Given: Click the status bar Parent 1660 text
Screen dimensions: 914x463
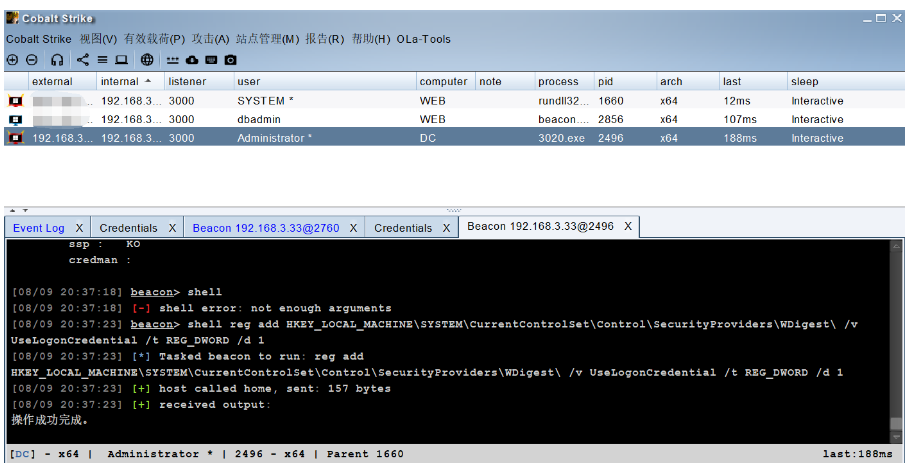Looking at the screenshot, I should tap(365, 454).
